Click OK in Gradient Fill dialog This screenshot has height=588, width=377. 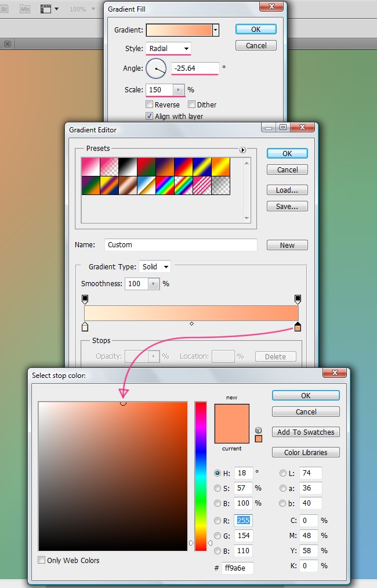tap(256, 29)
